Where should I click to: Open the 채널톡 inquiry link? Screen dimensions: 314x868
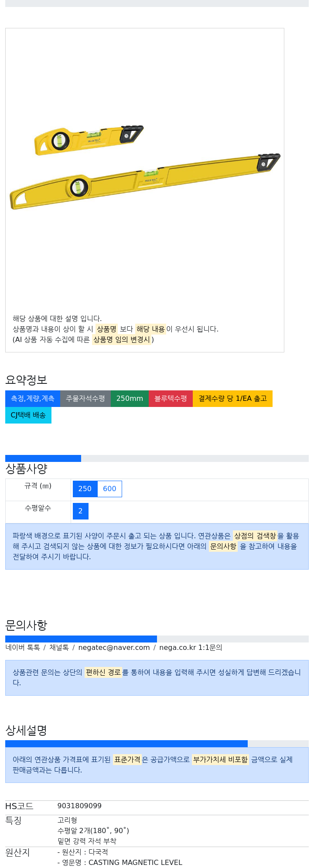(x=59, y=648)
